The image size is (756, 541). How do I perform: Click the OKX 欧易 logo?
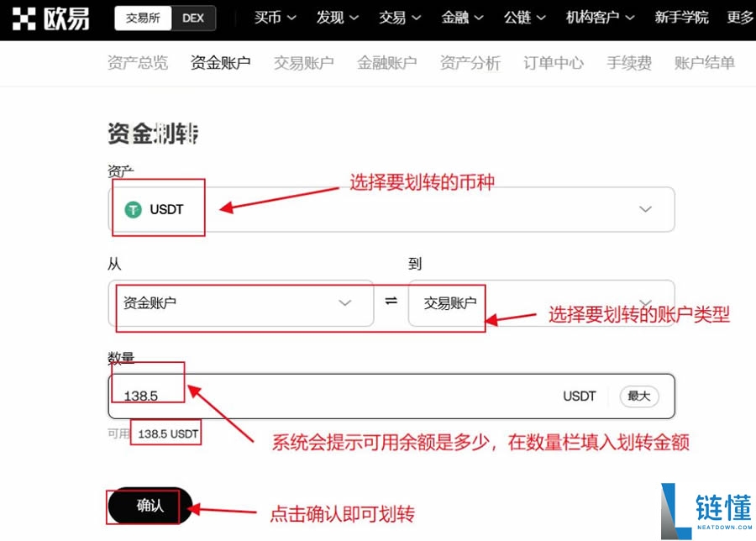point(50,18)
